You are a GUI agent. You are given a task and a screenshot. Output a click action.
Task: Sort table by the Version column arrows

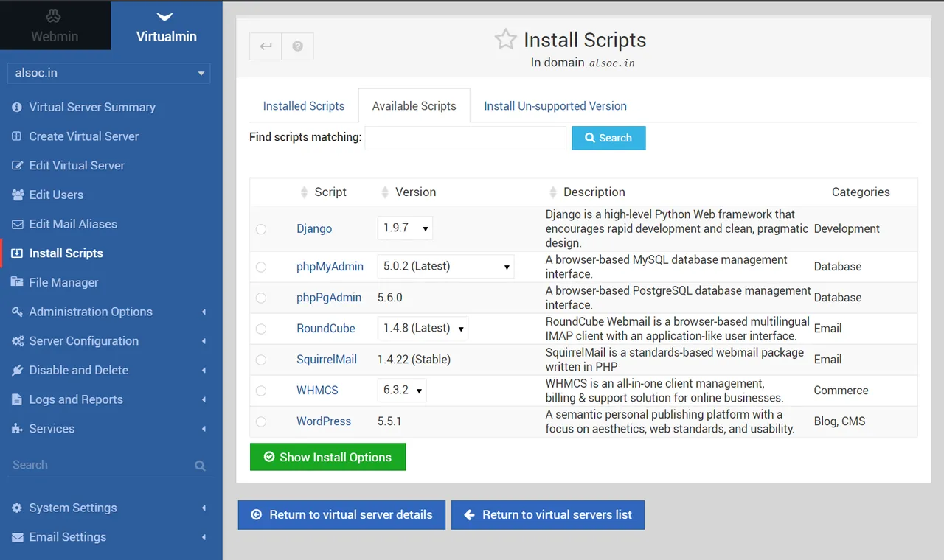(384, 192)
